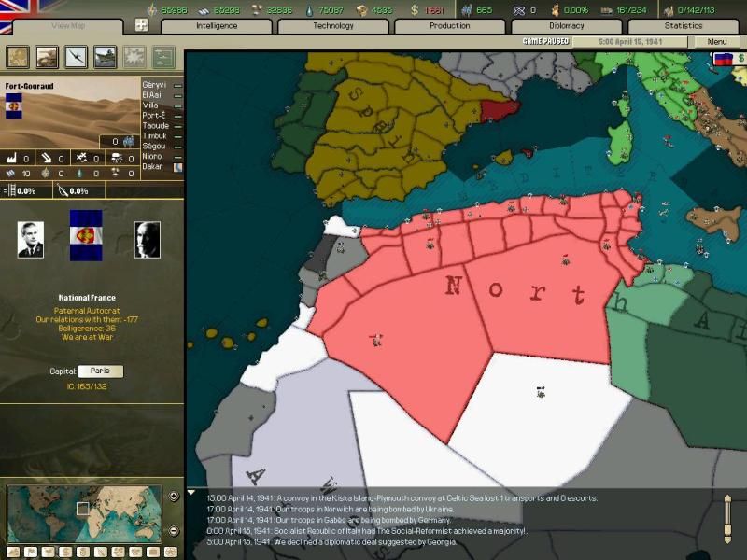Click the supplies crate resource icon

click(362, 10)
